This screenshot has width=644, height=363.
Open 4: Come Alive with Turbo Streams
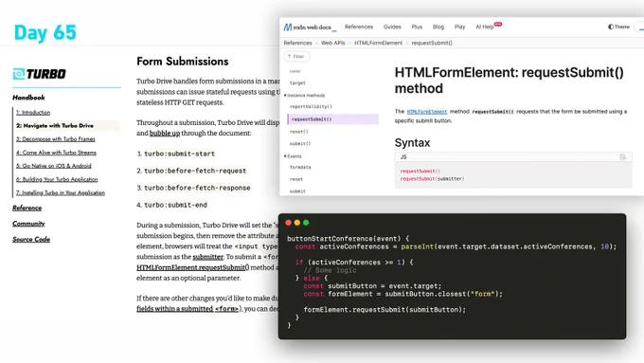56,153
